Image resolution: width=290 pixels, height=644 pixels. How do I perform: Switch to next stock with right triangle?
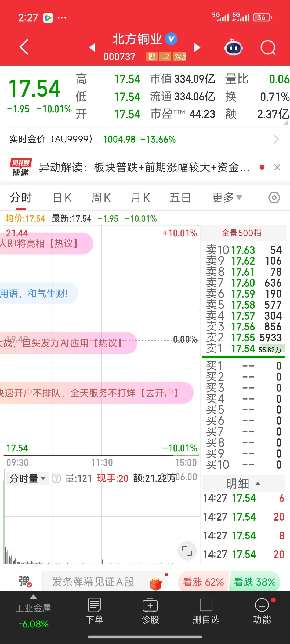click(197, 47)
